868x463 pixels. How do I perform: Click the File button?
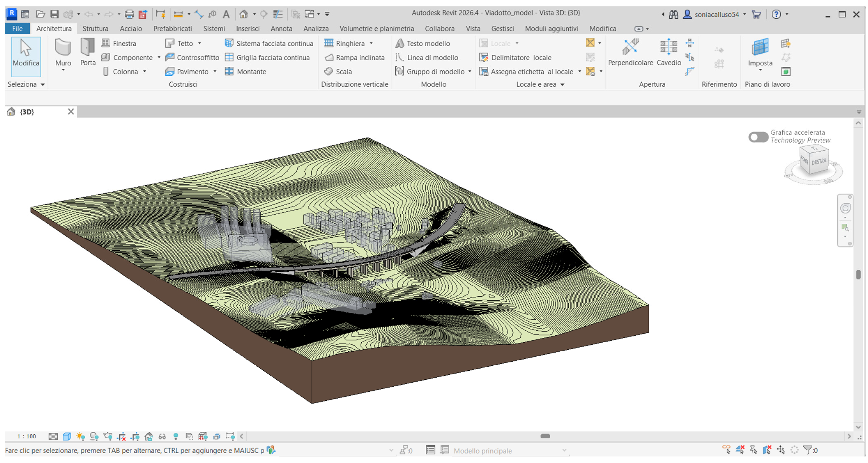(17, 29)
